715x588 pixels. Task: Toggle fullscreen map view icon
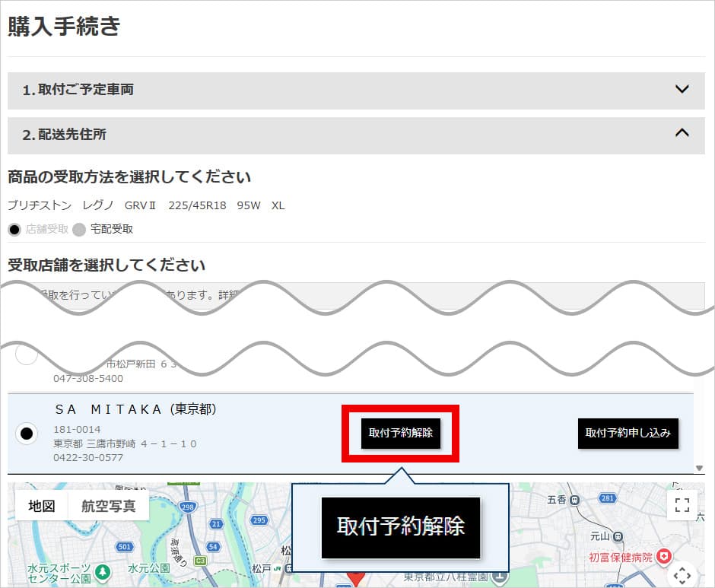[x=682, y=505]
